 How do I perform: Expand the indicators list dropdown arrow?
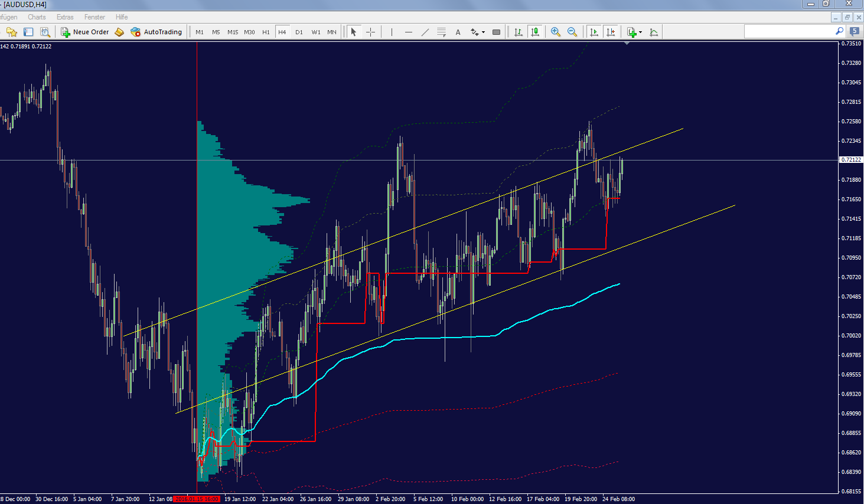(x=640, y=32)
